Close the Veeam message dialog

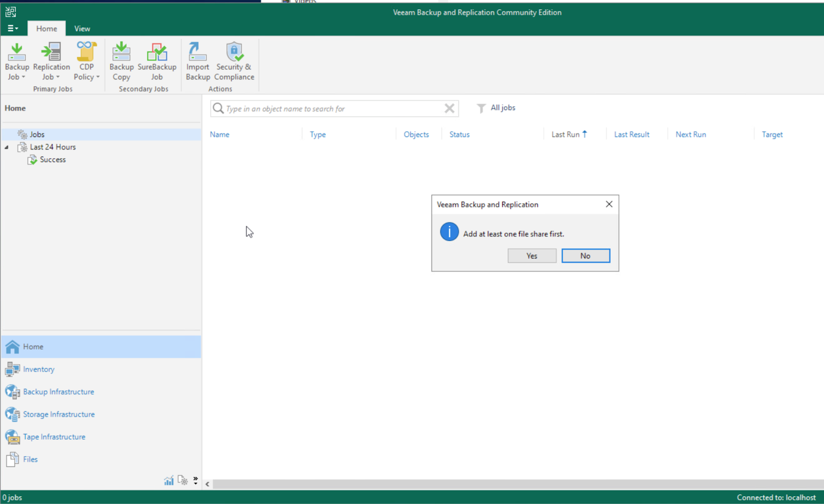[x=609, y=204]
